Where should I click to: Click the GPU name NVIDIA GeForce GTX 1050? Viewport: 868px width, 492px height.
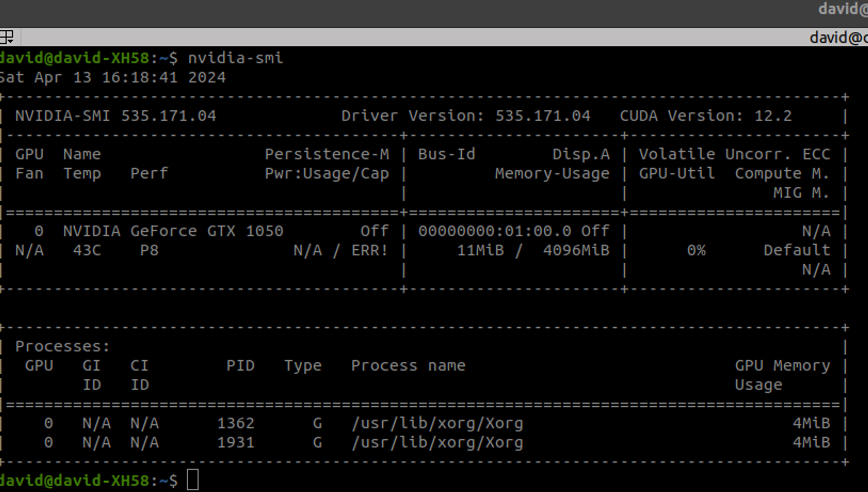[x=173, y=231]
